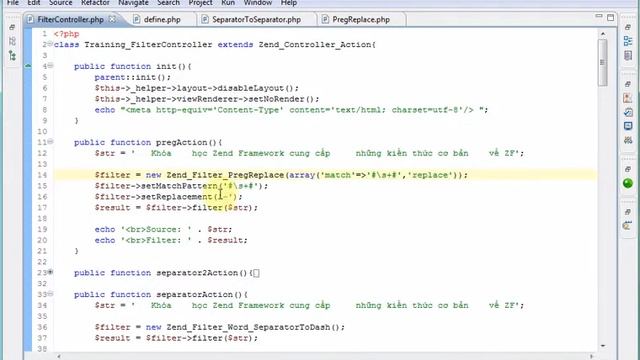Screen dimensions: 640x360
Task: Open the Console view icon in right trim
Action: pyautogui.click(x=628, y=126)
